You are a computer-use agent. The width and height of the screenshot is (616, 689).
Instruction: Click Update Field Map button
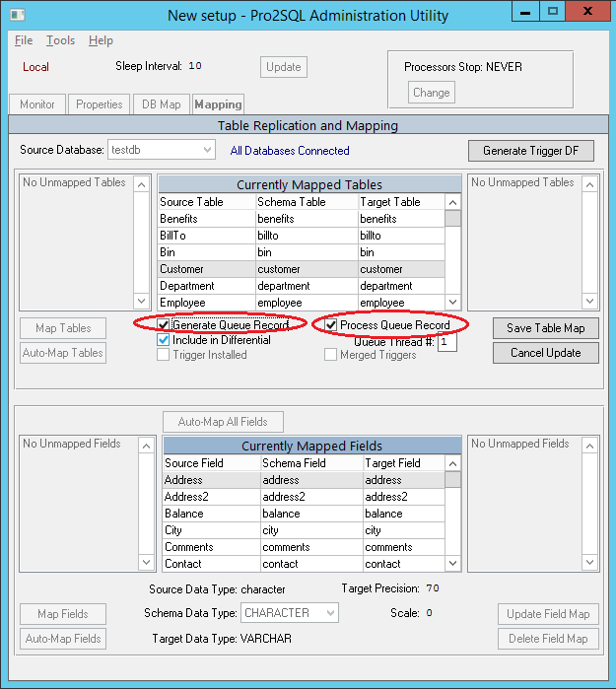click(x=548, y=614)
